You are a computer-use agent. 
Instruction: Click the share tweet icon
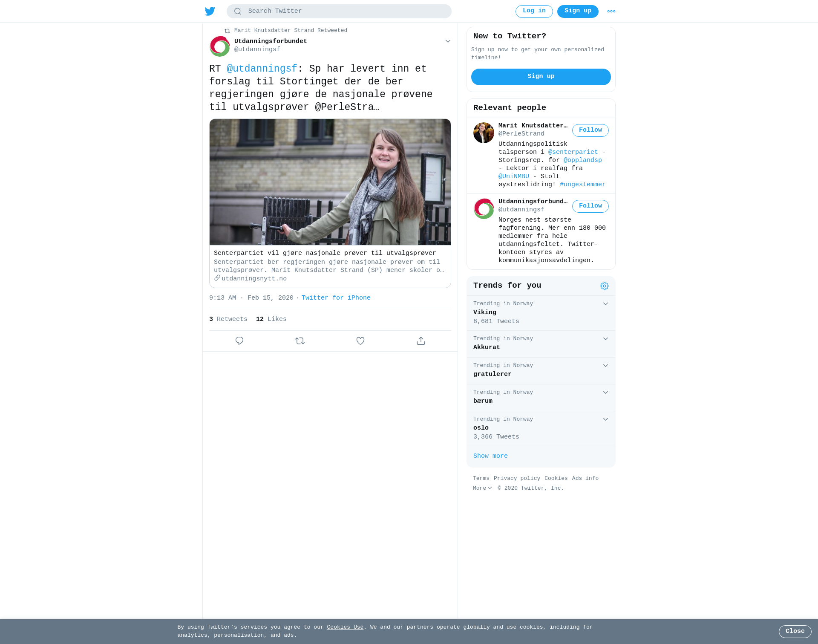(421, 341)
